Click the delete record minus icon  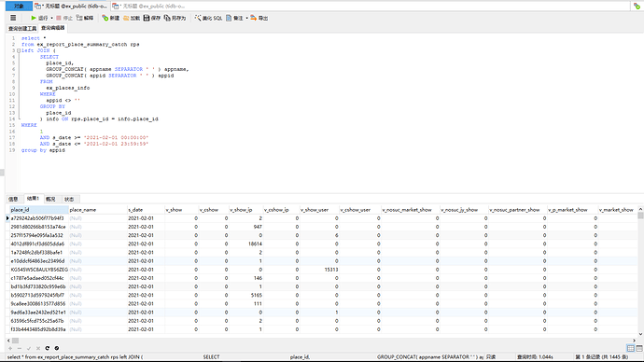click(x=20, y=348)
